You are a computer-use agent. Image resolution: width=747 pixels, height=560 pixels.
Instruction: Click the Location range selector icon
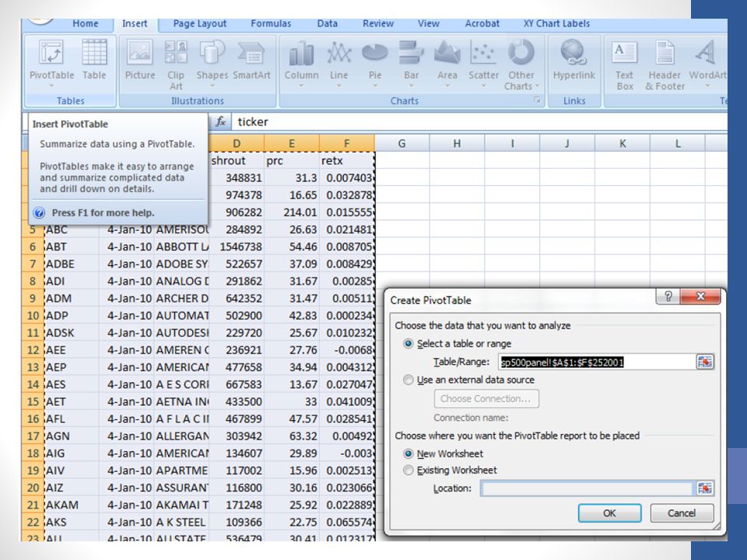[705, 488]
